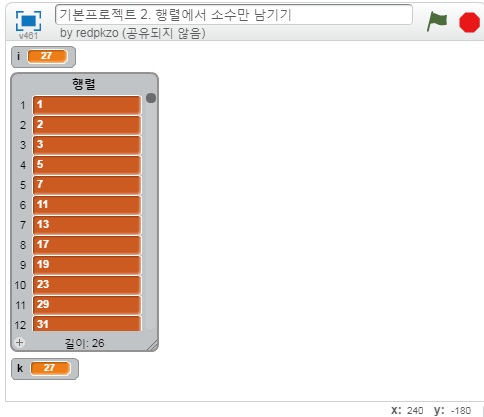Click list row 3 with value 3
484x417 pixels.
[x=87, y=145]
